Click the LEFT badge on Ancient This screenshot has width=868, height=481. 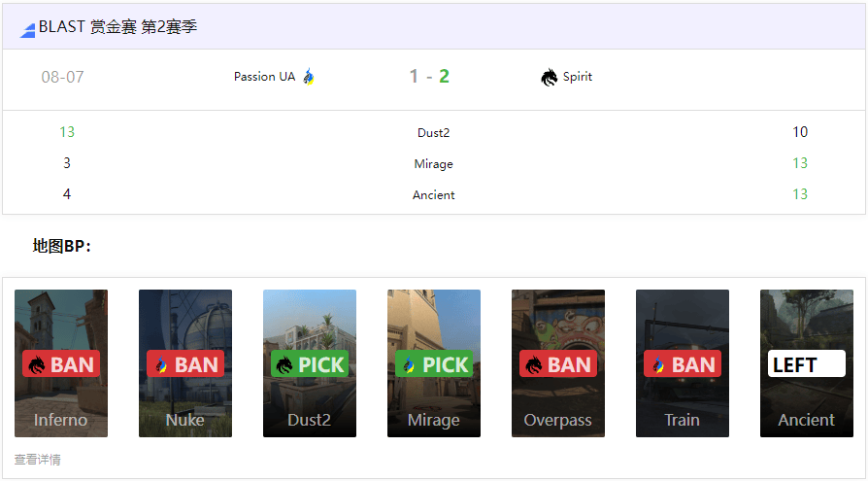coord(807,363)
